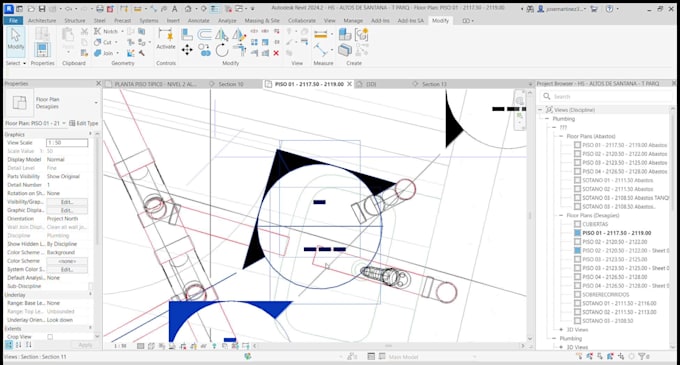The height and width of the screenshot is (365, 680).
Task: Check PISO 02 - 2120.50 - 2122.00 Abastos view box
Action: 577,153
